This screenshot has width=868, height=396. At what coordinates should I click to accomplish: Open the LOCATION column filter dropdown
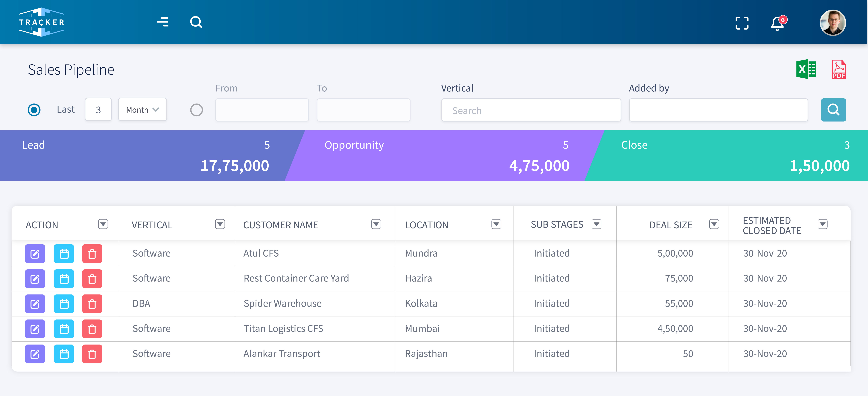pyautogui.click(x=496, y=224)
